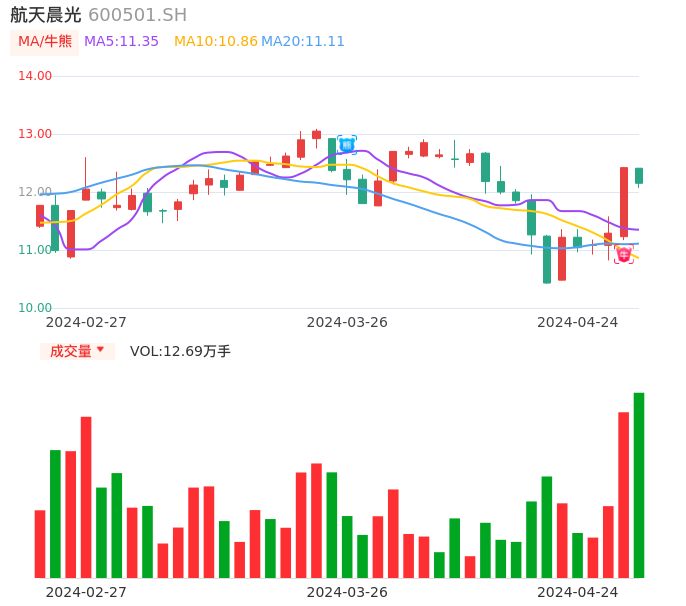This screenshot has height=606, width=686.
Task: Click the red bull marker near 11.00
Action: (623, 254)
